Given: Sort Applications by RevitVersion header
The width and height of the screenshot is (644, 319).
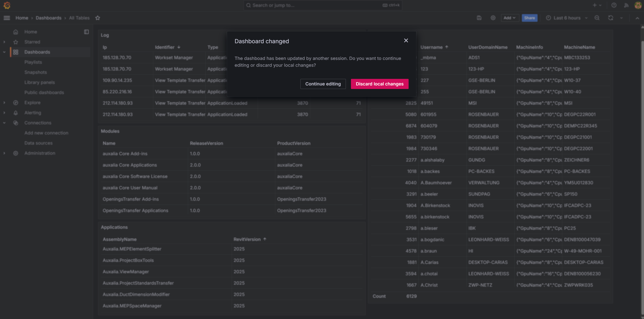Looking at the screenshot, I should point(250,239).
